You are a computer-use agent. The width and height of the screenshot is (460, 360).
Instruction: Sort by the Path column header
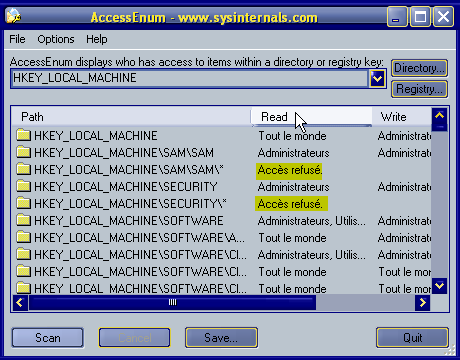point(131,117)
